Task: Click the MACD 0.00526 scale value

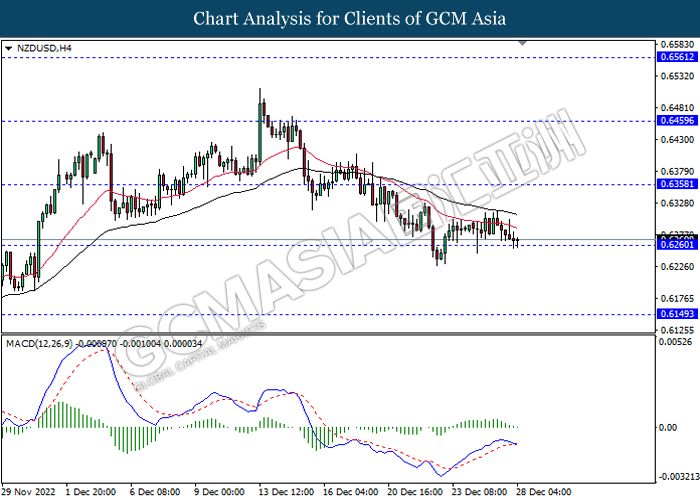Action: click(675, 342)
